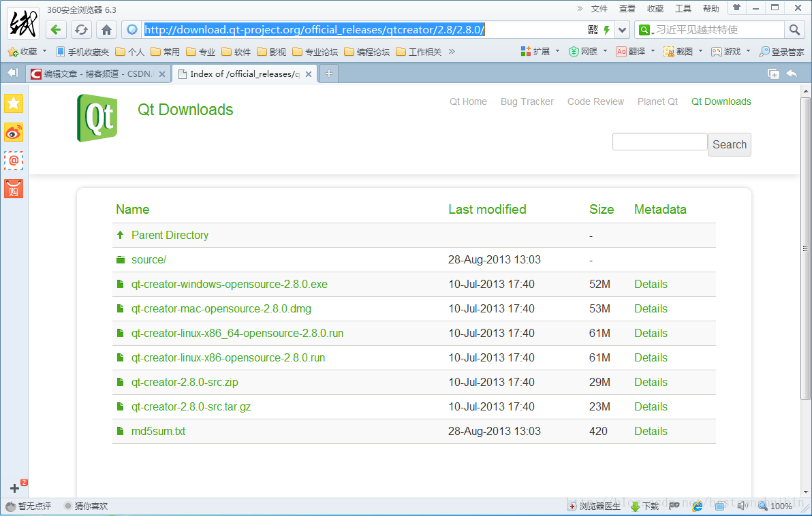This screenshot has width=812, height=516.
Task: Open the 收藏 menu in title bar
Action: click(x=655, y=9)
